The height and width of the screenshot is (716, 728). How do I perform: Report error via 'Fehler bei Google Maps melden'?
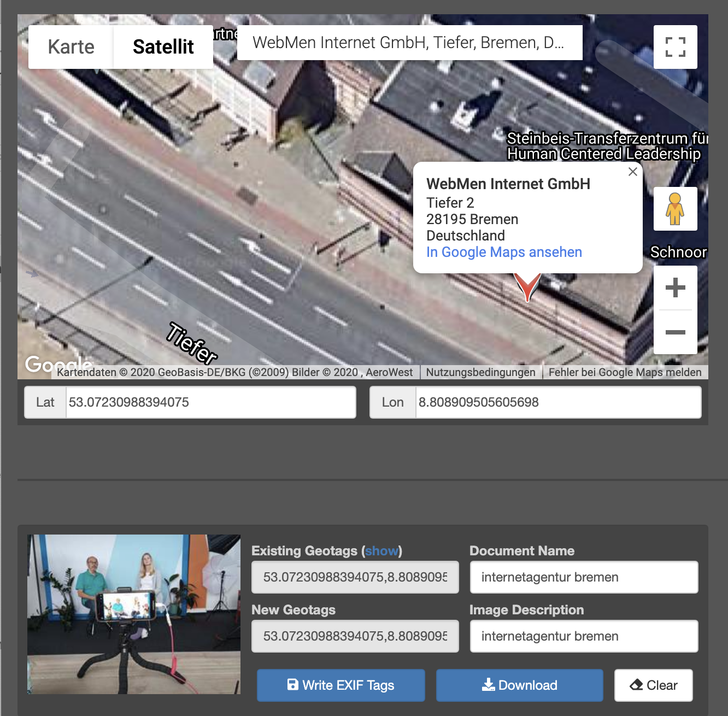click(625, 372)
